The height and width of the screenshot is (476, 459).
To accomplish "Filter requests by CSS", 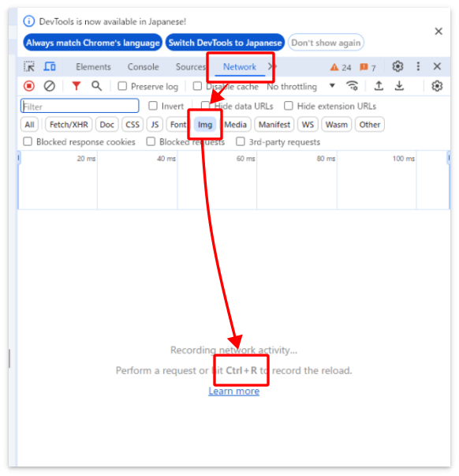I will tap(132, 125).
